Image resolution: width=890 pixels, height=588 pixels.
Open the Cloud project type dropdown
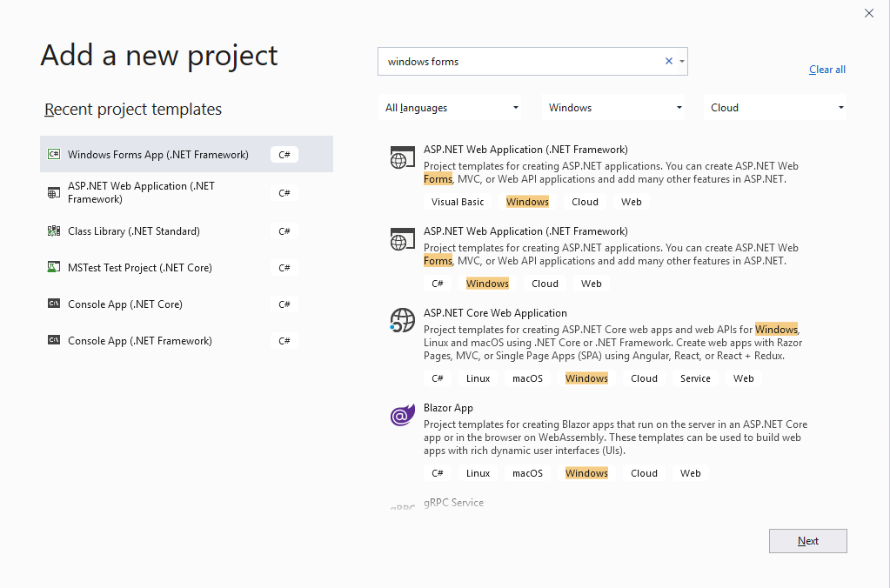773,107
